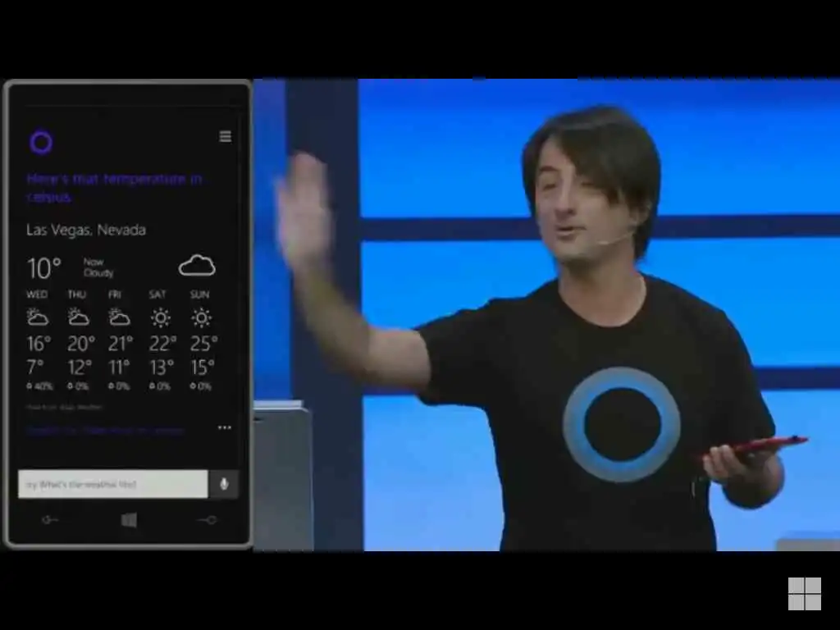The height and width of the screenshot is (630, 840).
Task: Click Friday's partly cloudy weather icon
Action: click(x=119, y=317)
